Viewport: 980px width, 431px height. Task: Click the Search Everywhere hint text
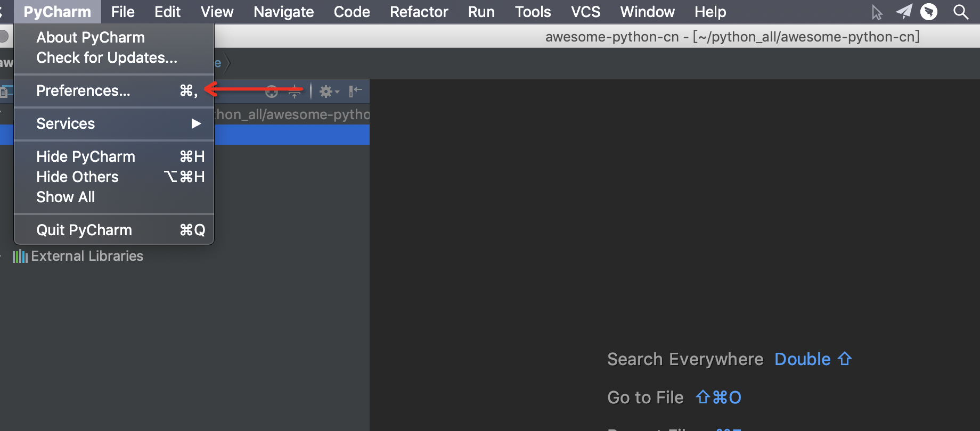click(x=685, y=359)
